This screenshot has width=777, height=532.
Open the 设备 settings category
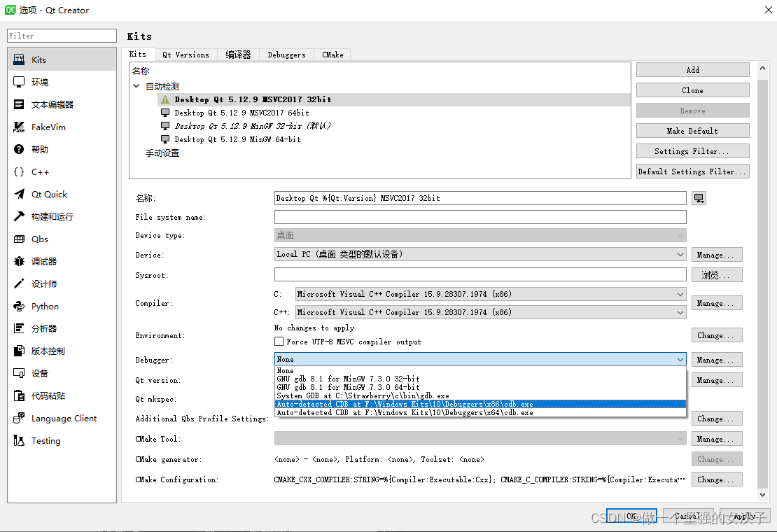62,374
